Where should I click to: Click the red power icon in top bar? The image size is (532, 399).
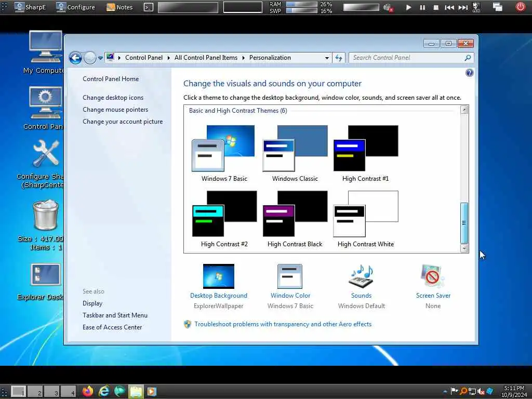click(x=520, y=7)
